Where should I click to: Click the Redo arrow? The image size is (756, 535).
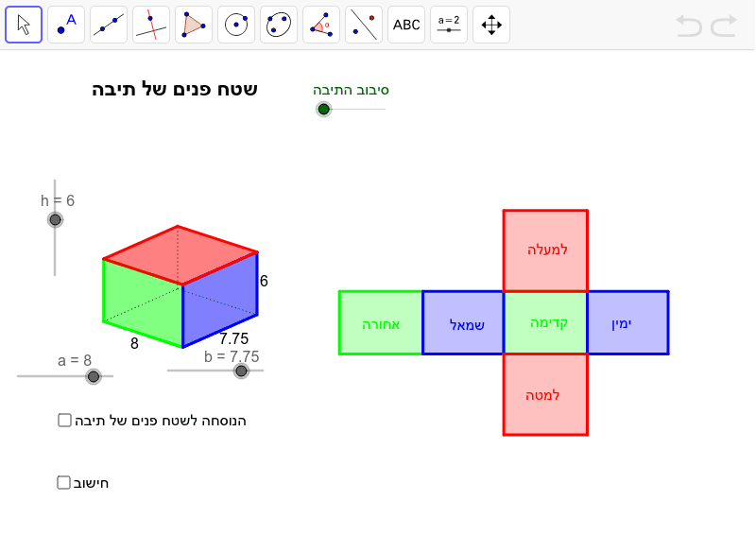(x=724, y=26)
